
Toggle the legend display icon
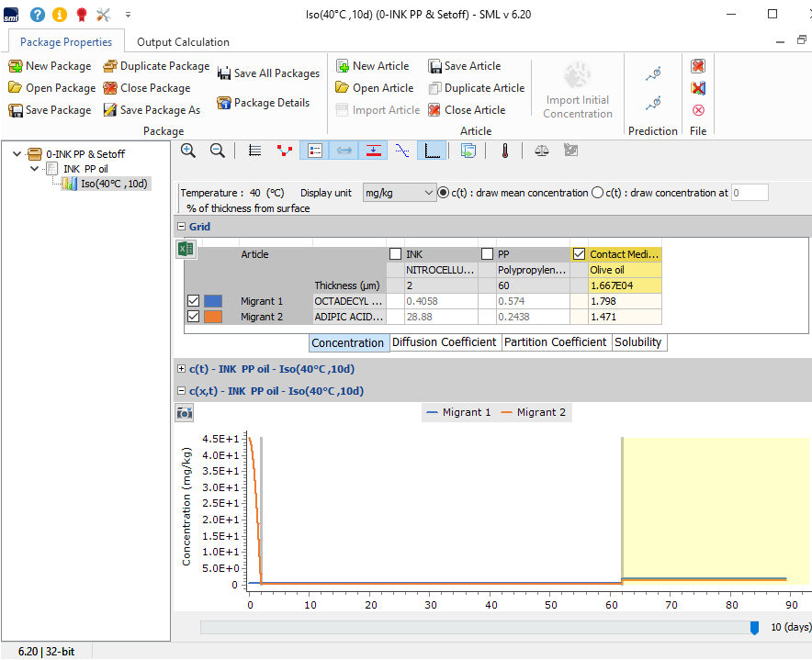coord(314,151)
